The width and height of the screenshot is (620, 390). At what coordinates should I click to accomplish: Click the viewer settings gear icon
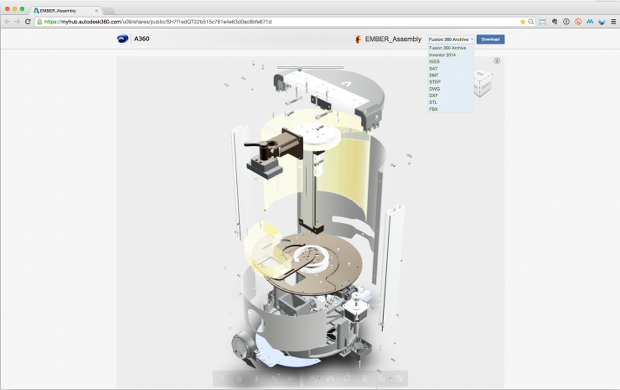[382, 379]
